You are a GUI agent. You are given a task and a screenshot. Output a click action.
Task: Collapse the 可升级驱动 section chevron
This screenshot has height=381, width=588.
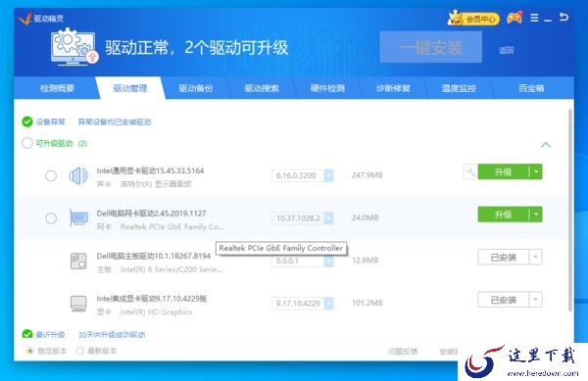(x=546, y=145)
